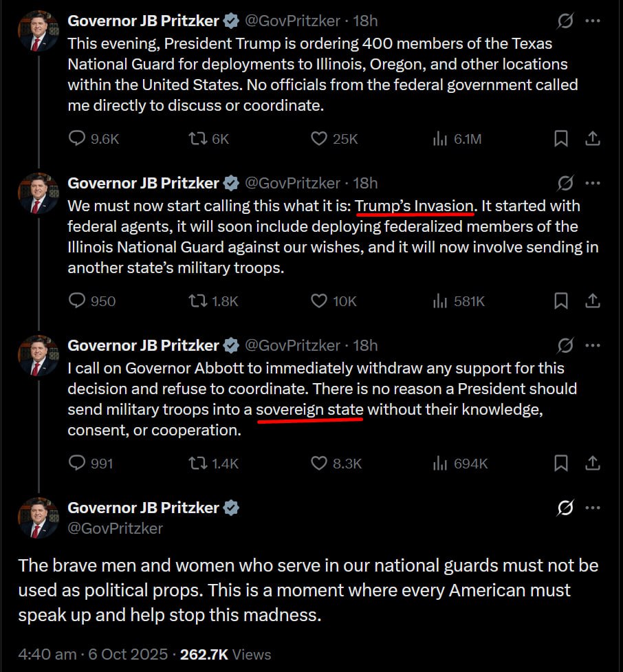This screenshot has height=672, width=623.
Task: Open more menu on the "Trump's Invasion" tweet
Action: [592, 184]
